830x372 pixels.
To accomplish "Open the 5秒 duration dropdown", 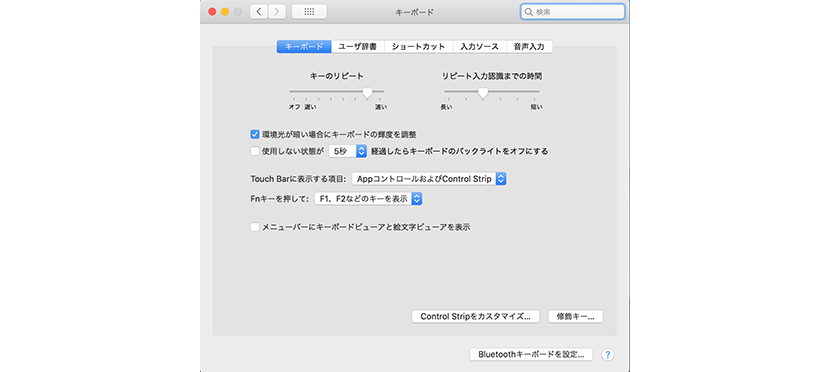I will [x=348, y=151].
